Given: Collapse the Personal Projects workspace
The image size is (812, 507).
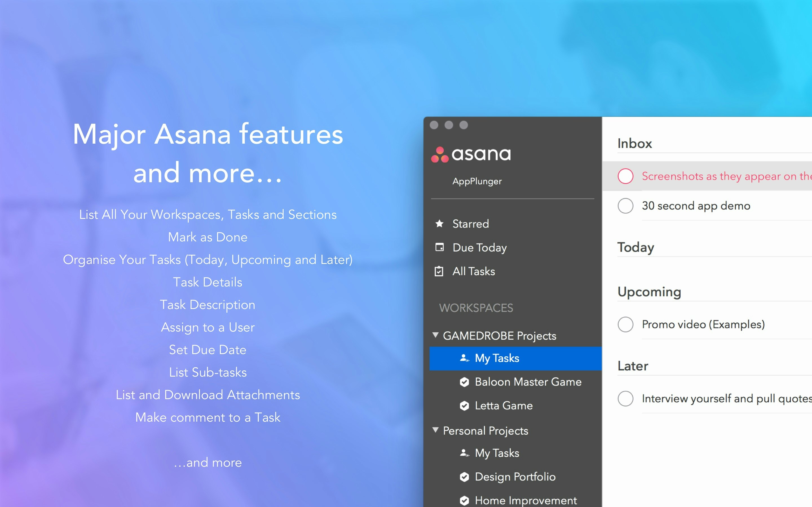Looking at the screenshot, I should point(435,430).
